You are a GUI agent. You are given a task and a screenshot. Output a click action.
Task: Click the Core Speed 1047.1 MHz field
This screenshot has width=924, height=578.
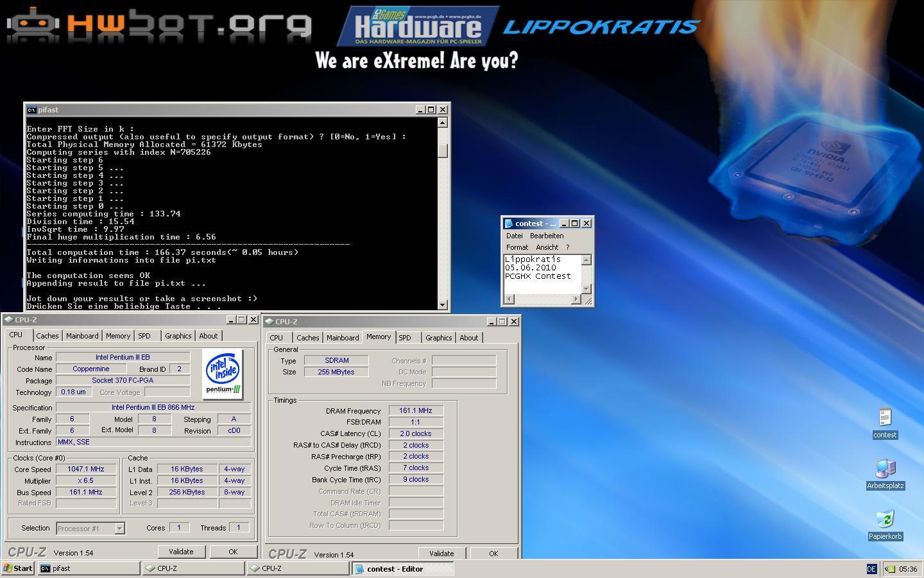tap(86, 469)
